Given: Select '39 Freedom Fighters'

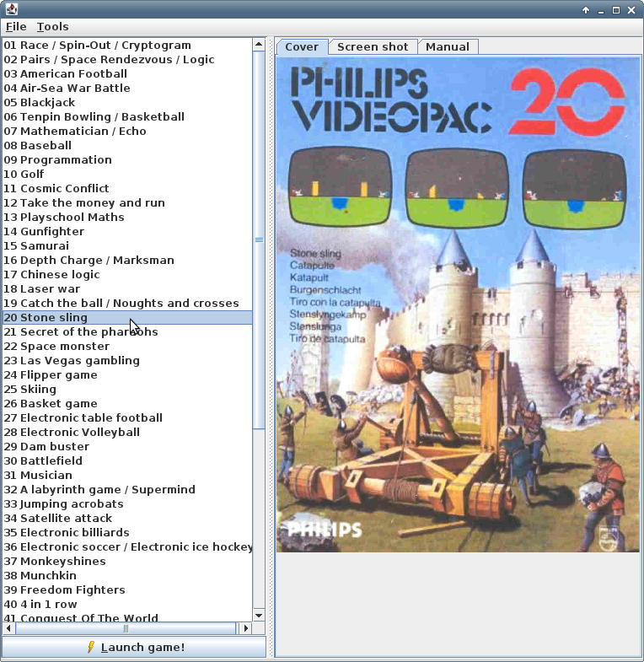Looking at the screenshot, I should [x=127, y=590].
